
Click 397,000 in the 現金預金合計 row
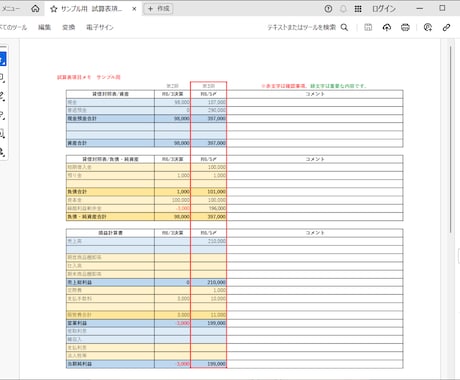point(217,119)
